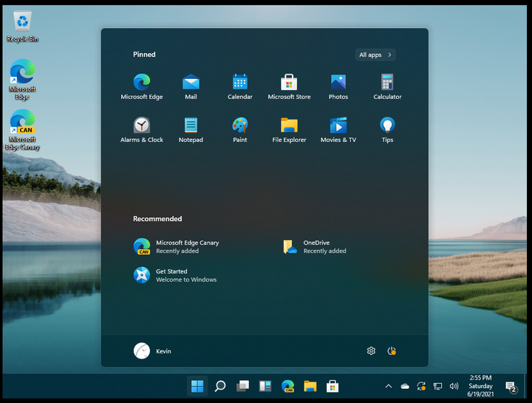This screenshot has height=403, width=532.
Task: Open Kevin's user account menu
Action: [152, 350]
